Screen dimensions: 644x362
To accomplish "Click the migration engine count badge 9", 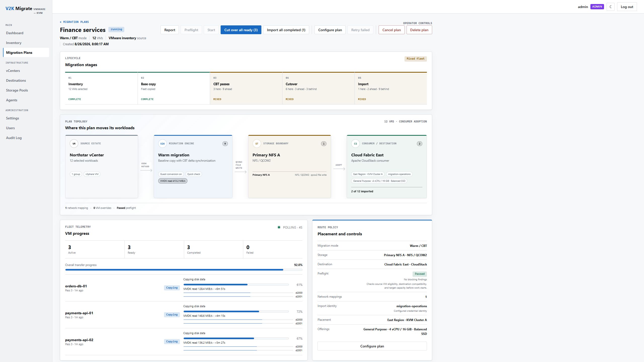I will click(225, 144).
